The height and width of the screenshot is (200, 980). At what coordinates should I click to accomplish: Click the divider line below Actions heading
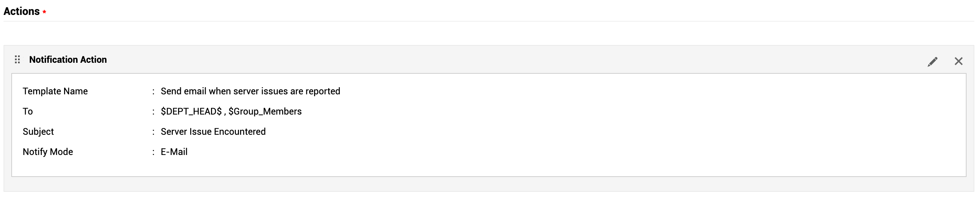(x=487, y=21)
